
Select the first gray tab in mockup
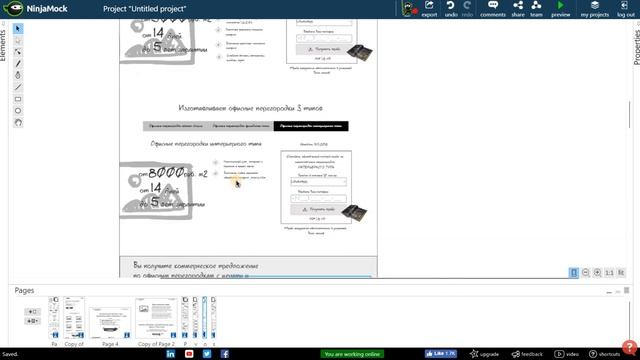click(176, 126)
